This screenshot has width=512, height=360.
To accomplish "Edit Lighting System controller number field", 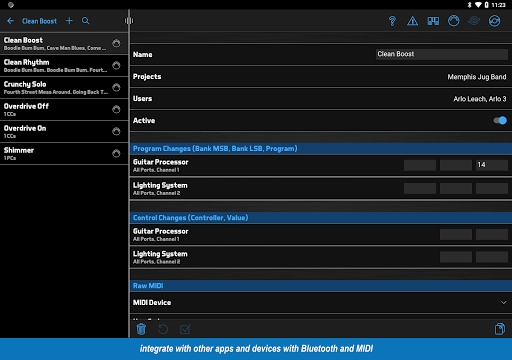I will [456, 257].
